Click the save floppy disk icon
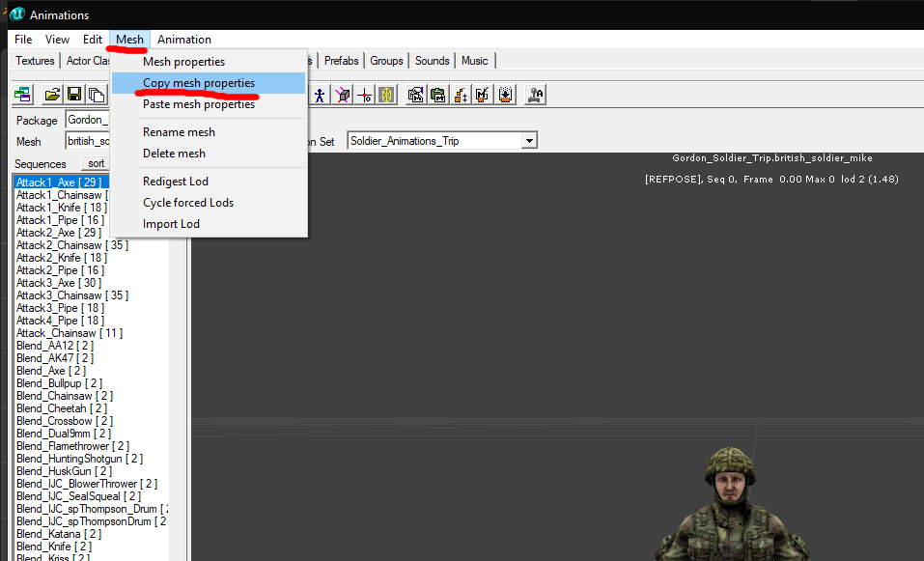924x561 pixels. pyautogui.click(x=74, y=95)
